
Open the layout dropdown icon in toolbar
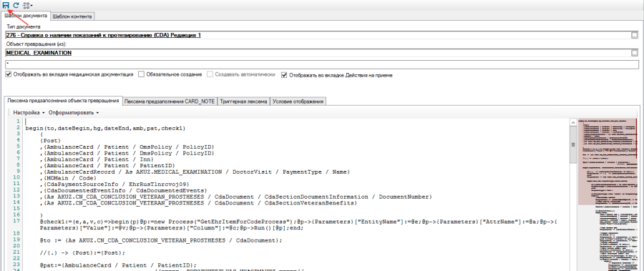27,5
